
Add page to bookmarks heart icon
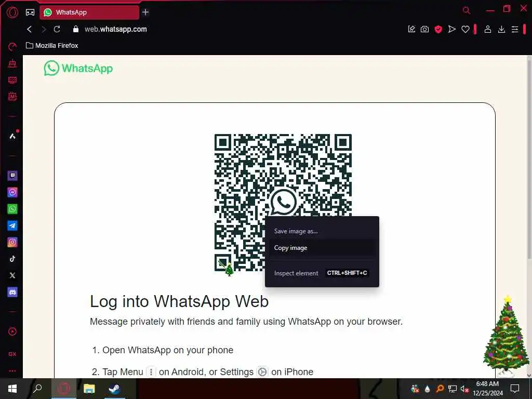pos(465,30)
